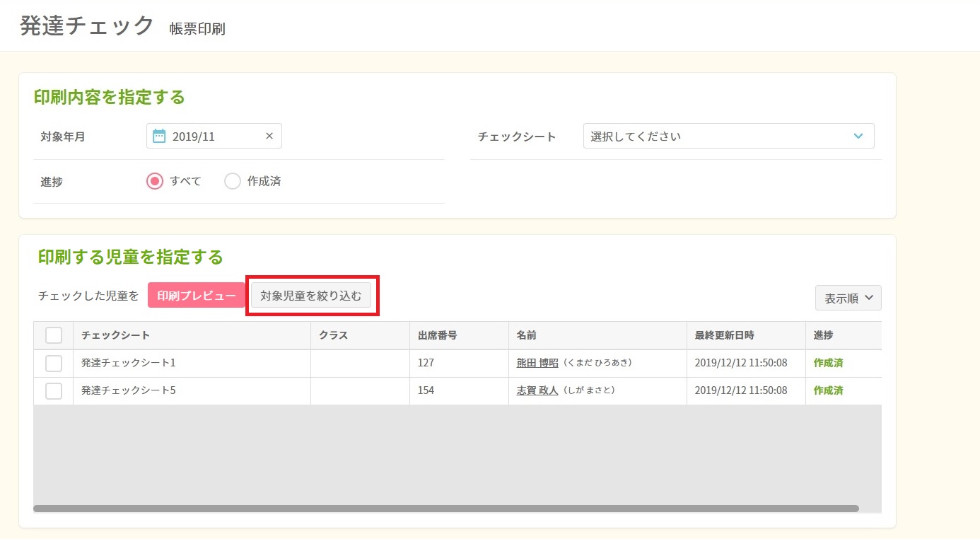Click the horizontal scrollbar under the table
Screen dimensions: 980x539
coord(446,509)
